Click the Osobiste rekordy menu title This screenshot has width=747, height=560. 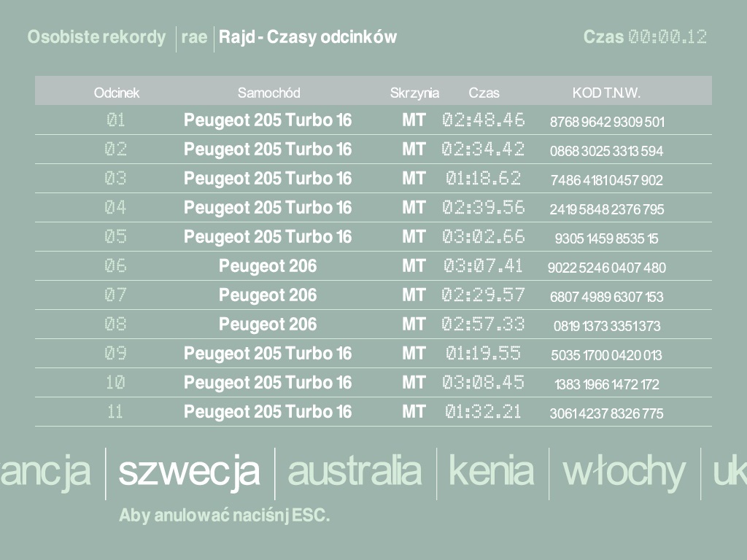point(96,37)
